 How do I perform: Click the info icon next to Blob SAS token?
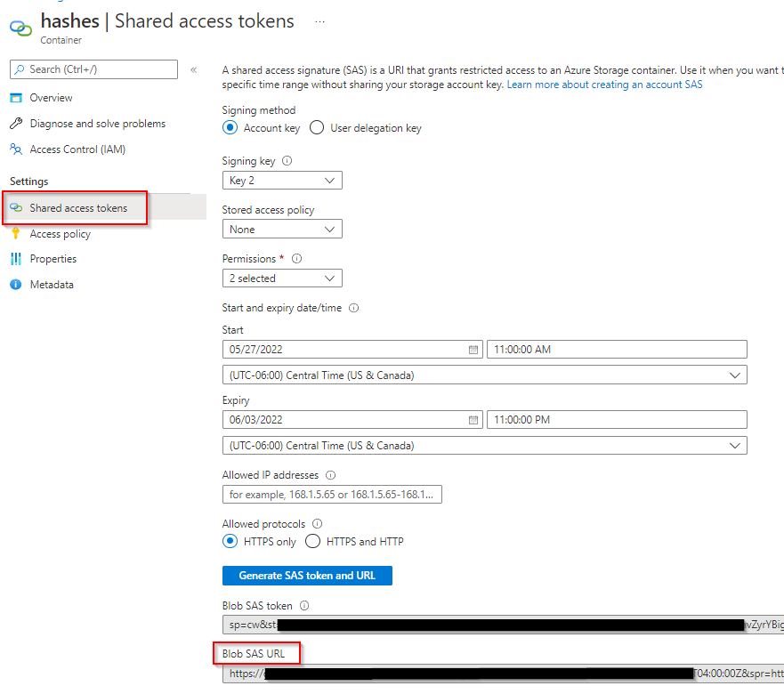pyautogui.click(x=304, y=606)
